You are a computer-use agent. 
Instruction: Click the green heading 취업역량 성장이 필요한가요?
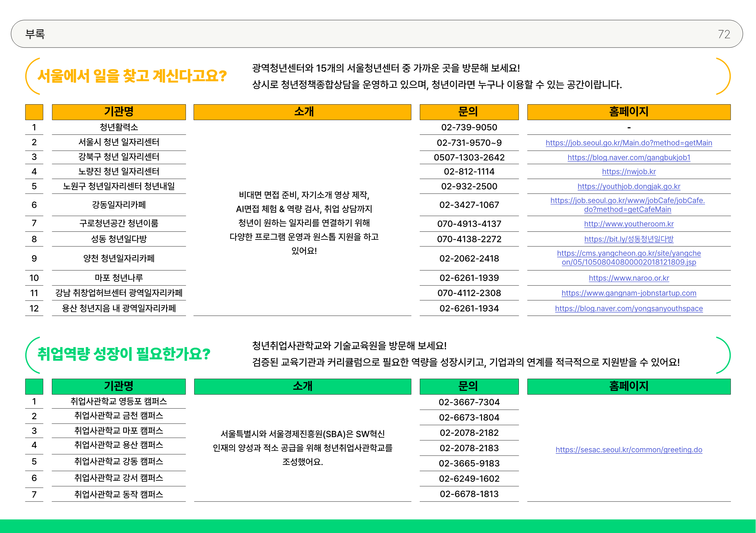[124, 354]
